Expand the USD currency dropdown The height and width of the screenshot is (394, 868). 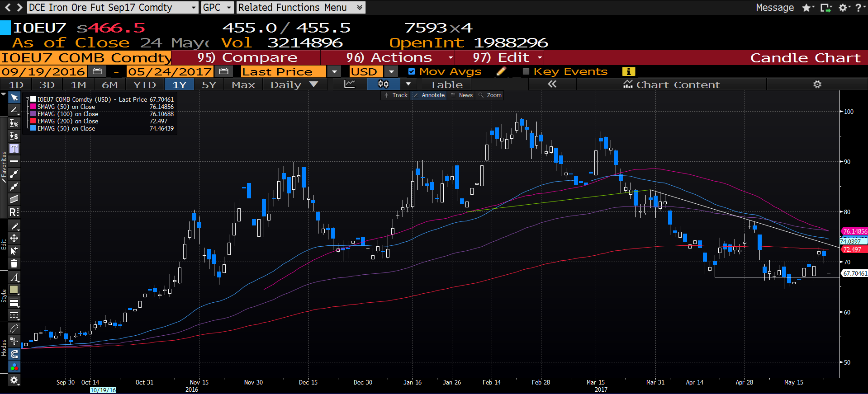[391, 71]
